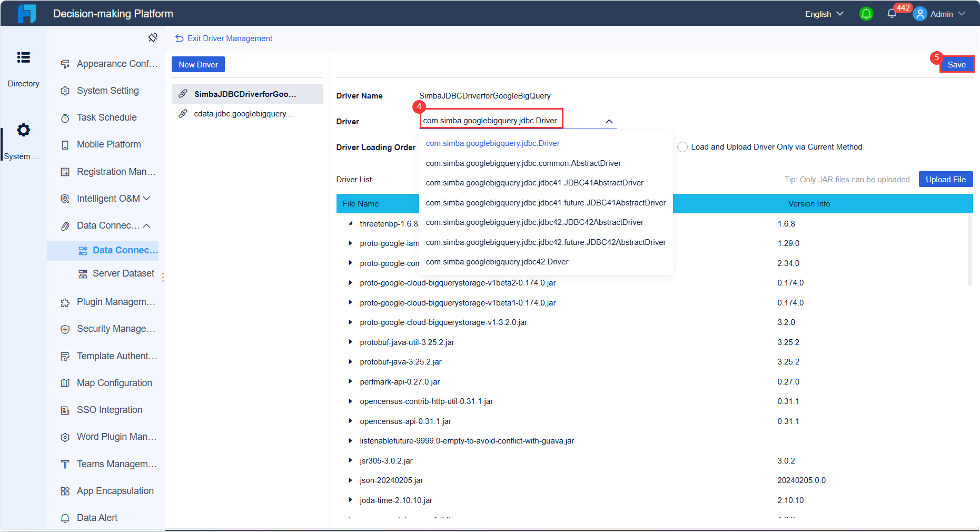Image resolution: width=980 pixels, height=532 pixels.
Task: Open the Directory panel icon
Action: pos(23,57)
